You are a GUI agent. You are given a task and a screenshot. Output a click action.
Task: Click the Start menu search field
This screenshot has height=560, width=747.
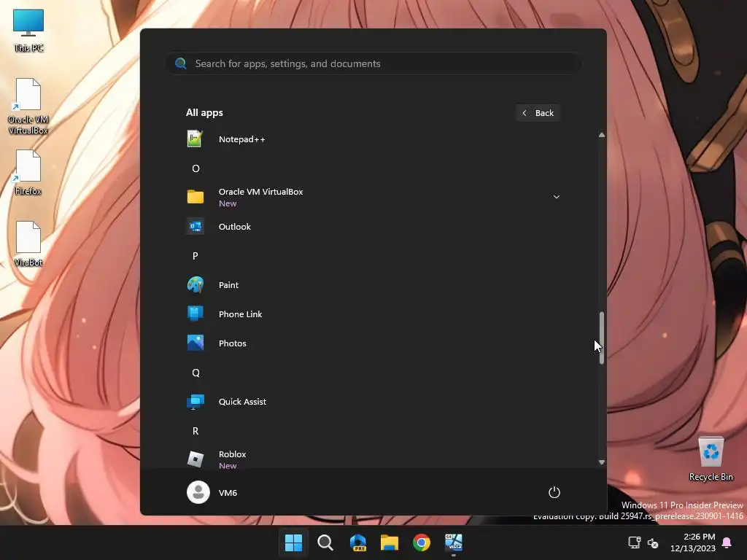373,63
